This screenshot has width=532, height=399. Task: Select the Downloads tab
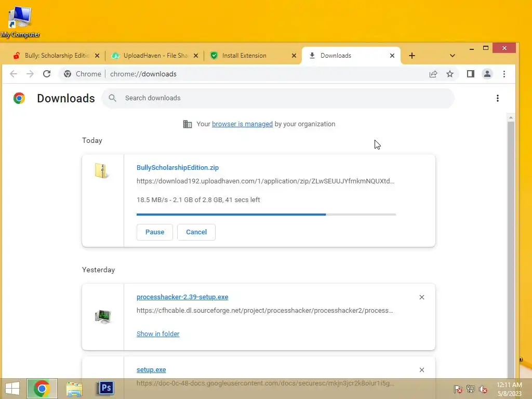(351, 56)
